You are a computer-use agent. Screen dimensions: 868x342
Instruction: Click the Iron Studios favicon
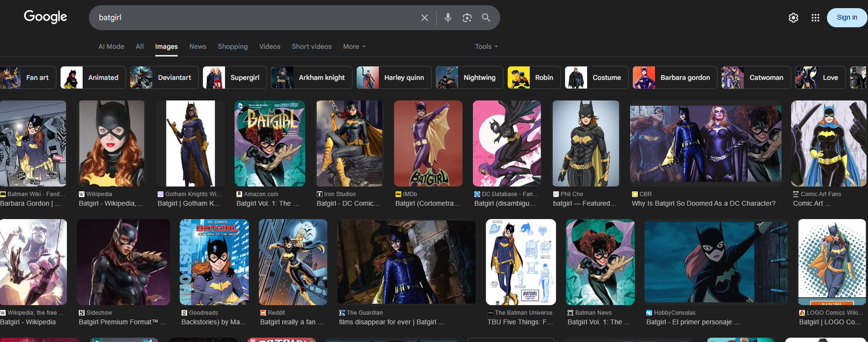tap(320, 194)
